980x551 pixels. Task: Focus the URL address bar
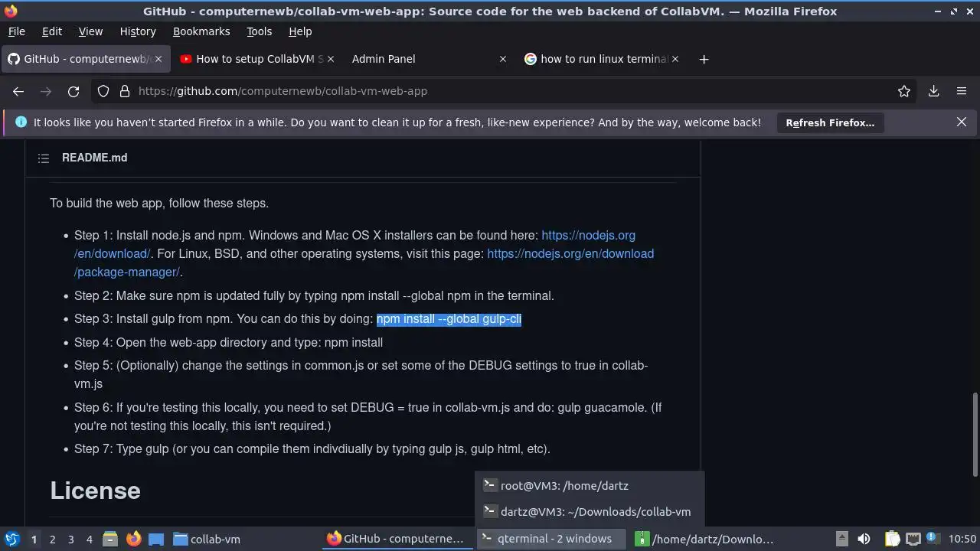(505, 91)
